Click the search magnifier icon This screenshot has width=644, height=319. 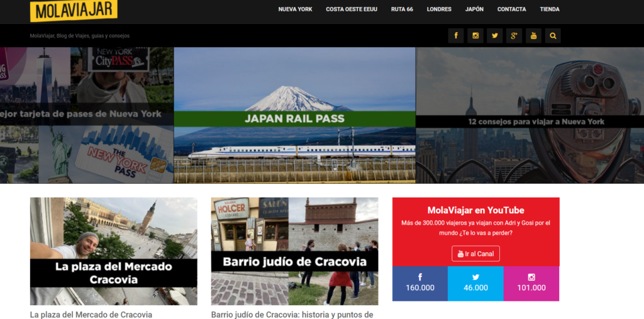[x=553, y=36]
